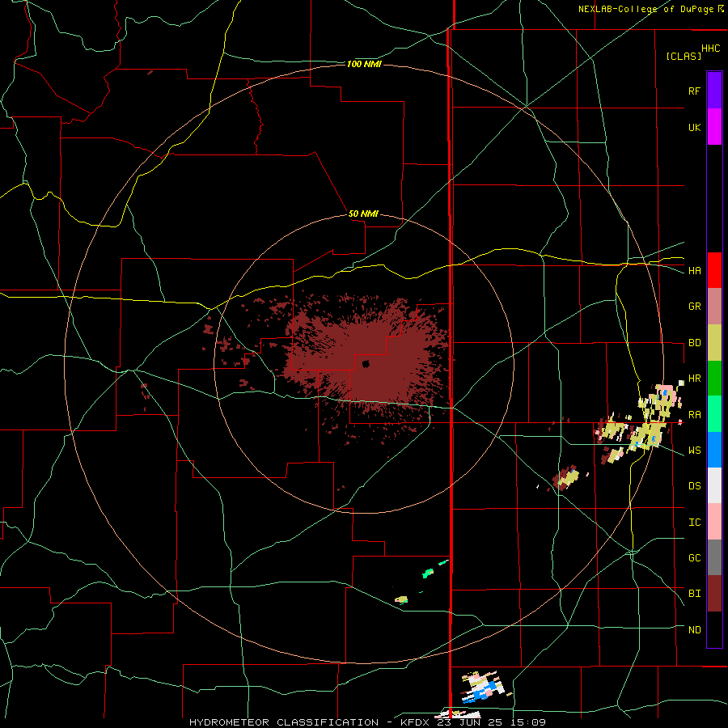This screenshot has width=728, height=728.
Task: Click the "[CLAS]" units label
Action: [684, 56]
